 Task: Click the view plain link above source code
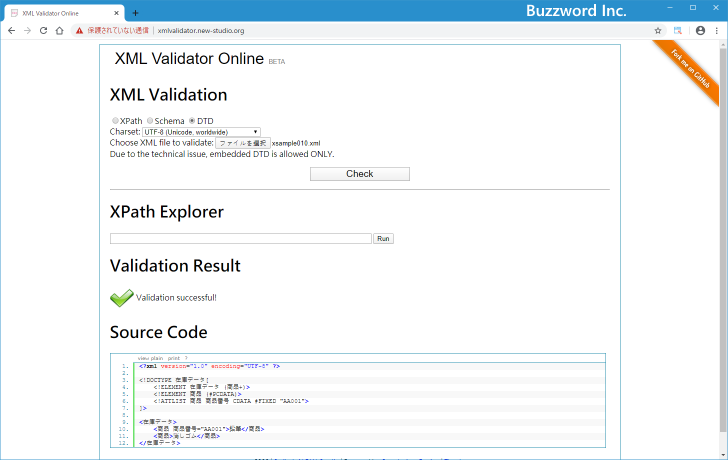[150, 357]
